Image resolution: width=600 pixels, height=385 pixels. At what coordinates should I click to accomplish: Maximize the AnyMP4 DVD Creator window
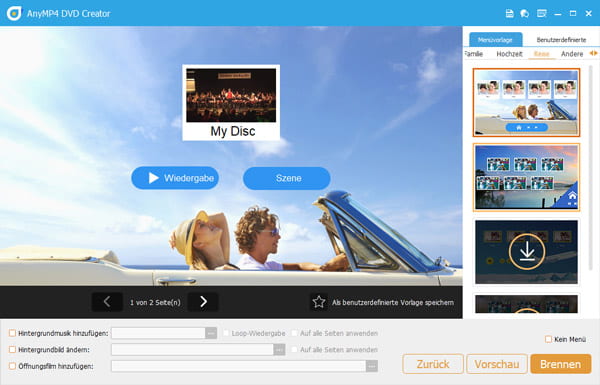point(573,13)
